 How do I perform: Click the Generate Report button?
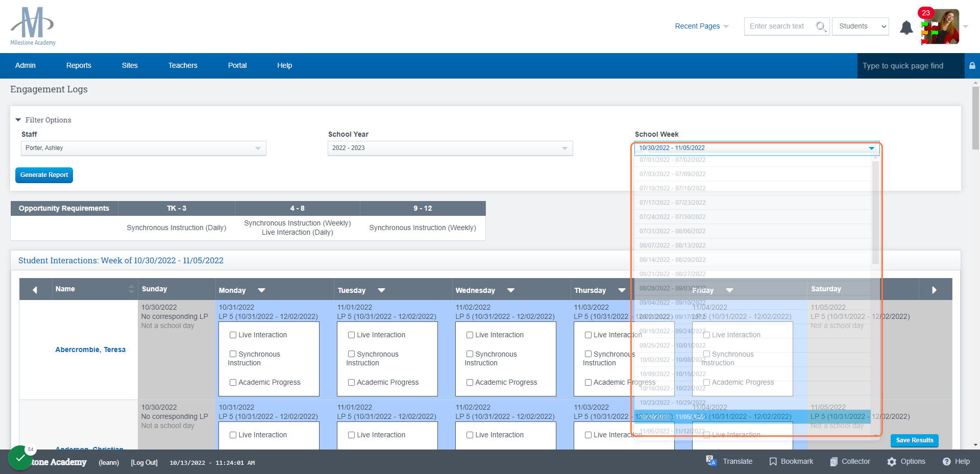point(44,175)
